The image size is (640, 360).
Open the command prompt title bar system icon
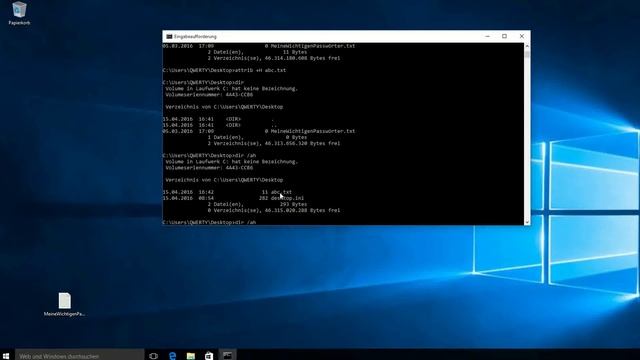(169, 36)
